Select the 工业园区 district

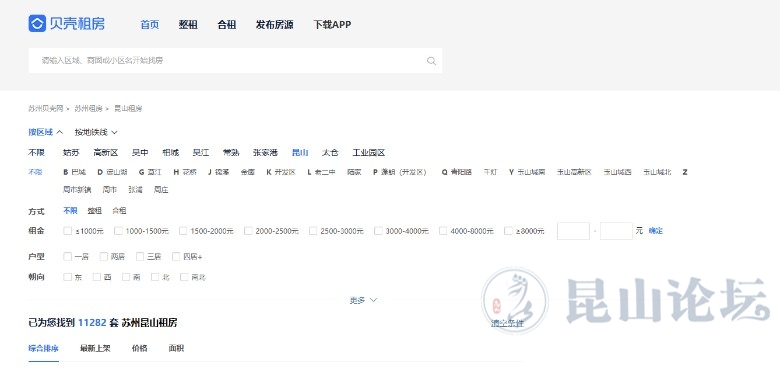(x=369, y=153)
